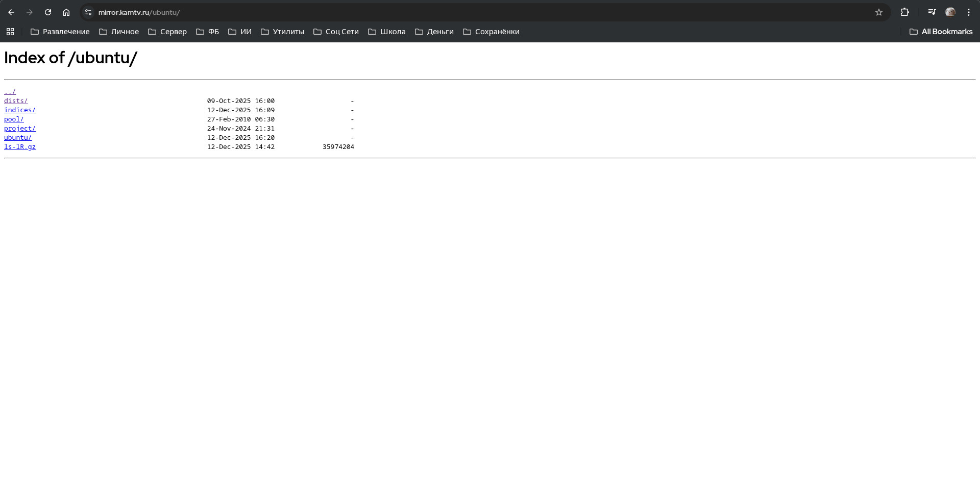Image resolution: width=980 pixels, height=498 pixels.
Task: Click the Index of /ubuntu/ heading
Action: coord(70,58)
